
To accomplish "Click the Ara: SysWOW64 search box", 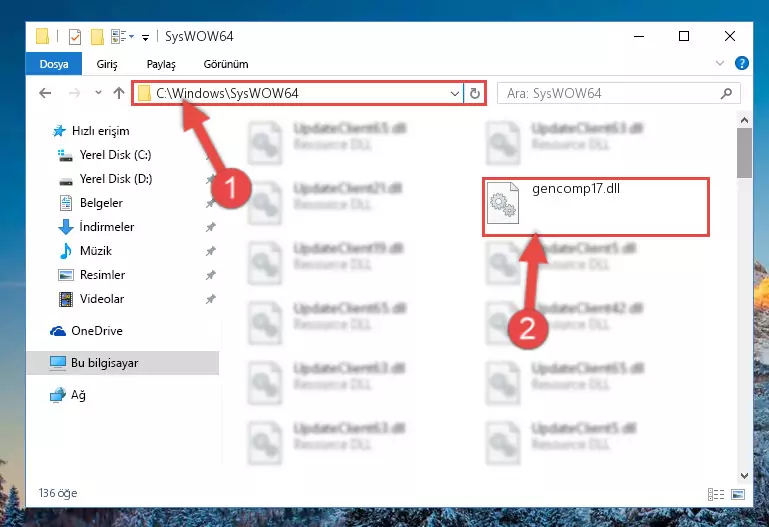I will [x=618, y=93].
